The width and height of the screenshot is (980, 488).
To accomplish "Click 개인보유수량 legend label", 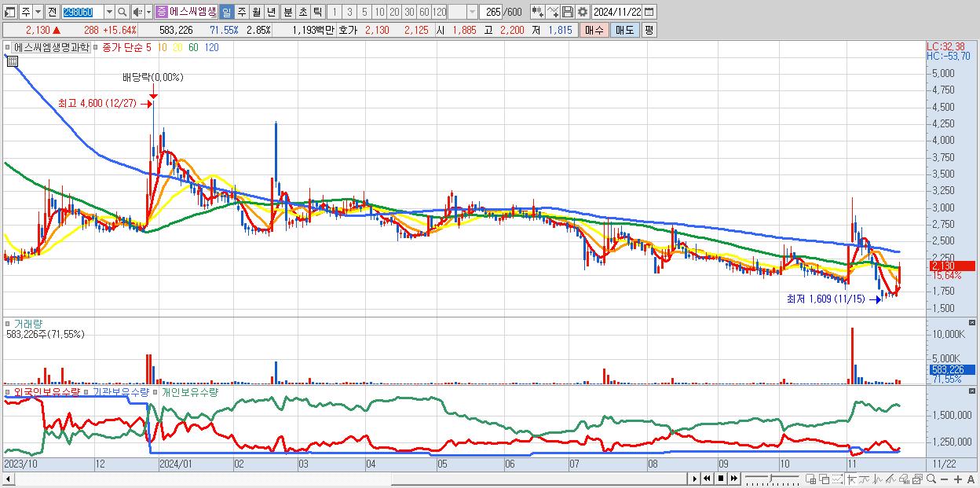I will click(190, 391).
